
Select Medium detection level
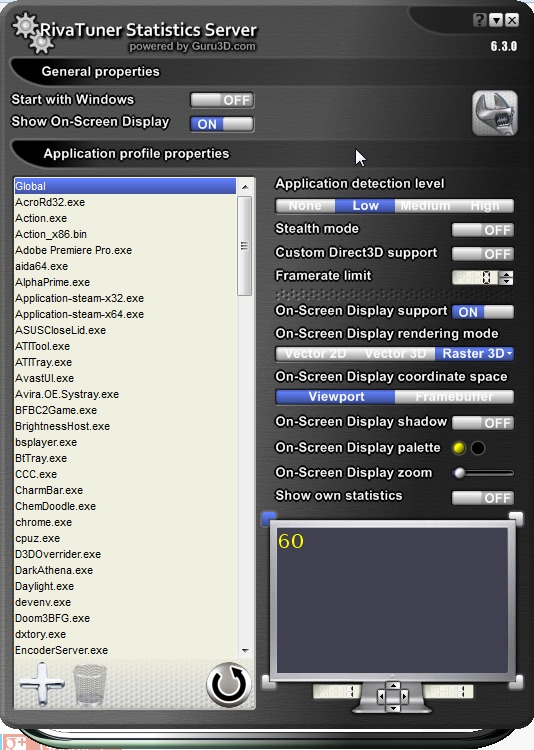click(x=425, y=206)
